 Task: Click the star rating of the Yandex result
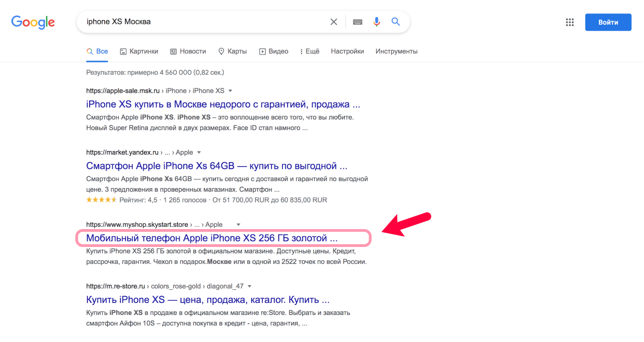pos(102,200)
